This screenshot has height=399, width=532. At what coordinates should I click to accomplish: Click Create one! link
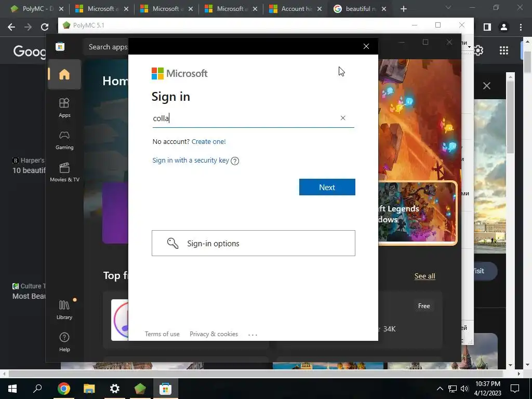(x=209, y=141)
